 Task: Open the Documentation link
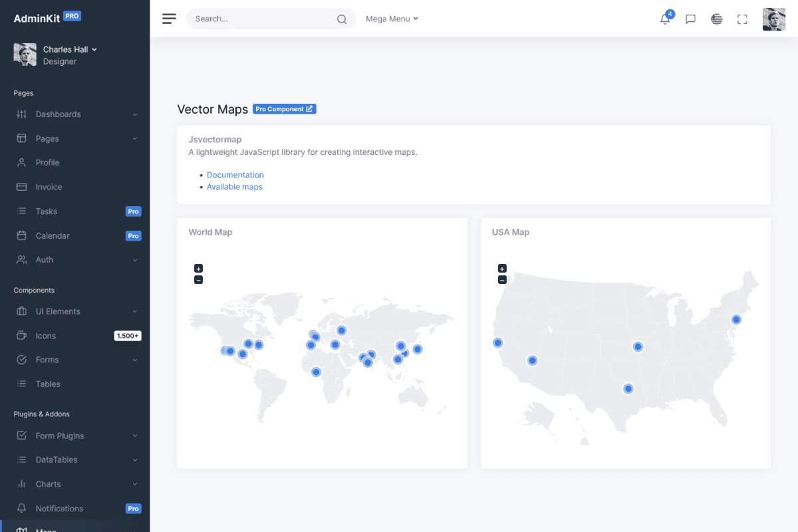click(235, 175)
